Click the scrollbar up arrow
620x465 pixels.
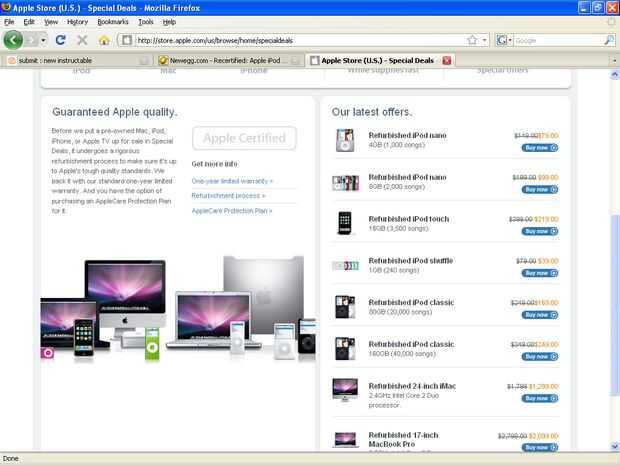(615, 74)
